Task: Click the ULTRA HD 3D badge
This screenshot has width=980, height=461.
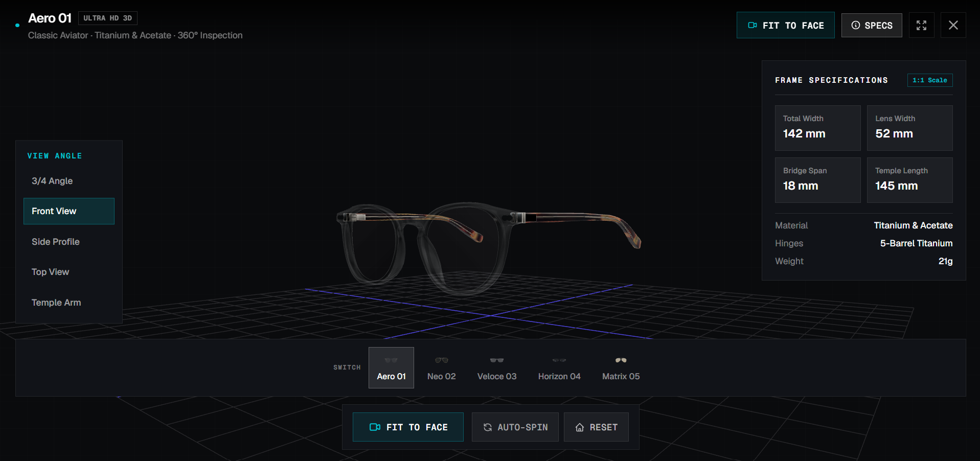Action: [107, 18]
